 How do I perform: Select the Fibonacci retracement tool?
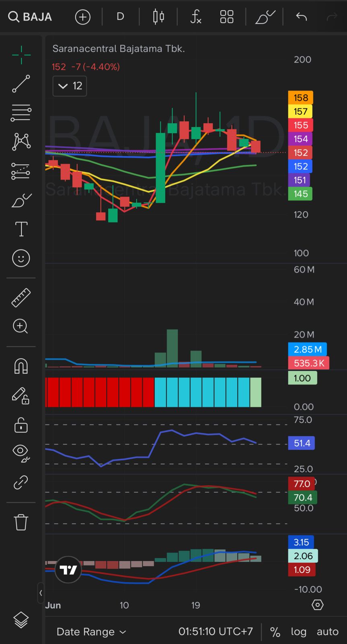[21, 113]
